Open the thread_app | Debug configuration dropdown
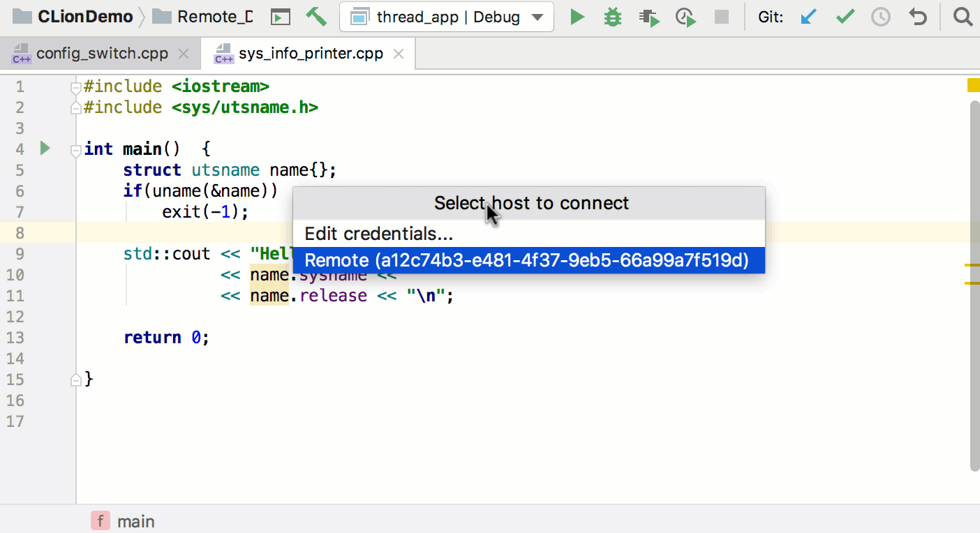 (447, 16)
